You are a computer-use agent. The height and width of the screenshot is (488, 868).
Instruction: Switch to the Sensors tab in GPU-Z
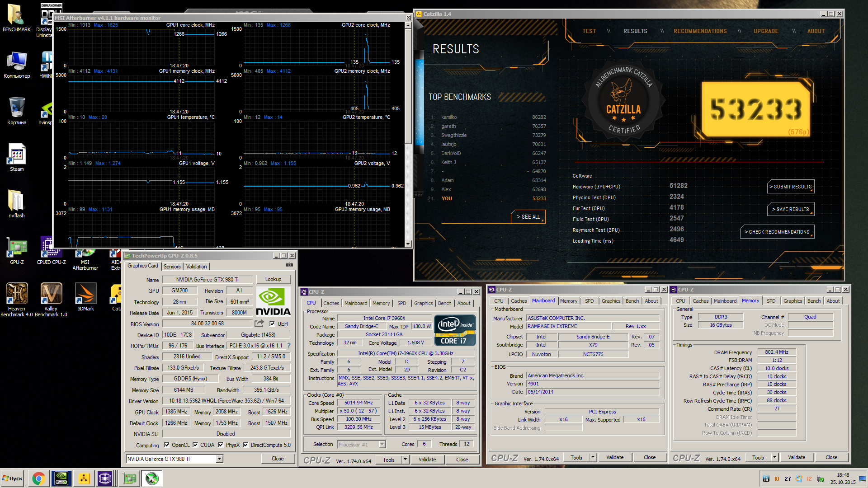tap(172, 267)
